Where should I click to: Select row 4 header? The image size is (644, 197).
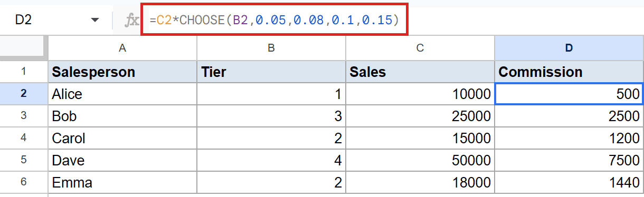[24, 139]
